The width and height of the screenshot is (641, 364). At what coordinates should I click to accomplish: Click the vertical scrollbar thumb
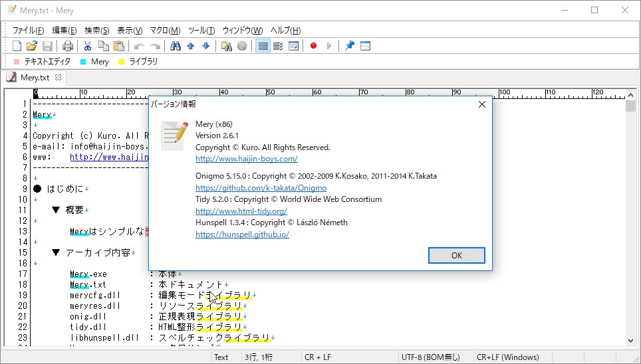click(x=630, y=106)
